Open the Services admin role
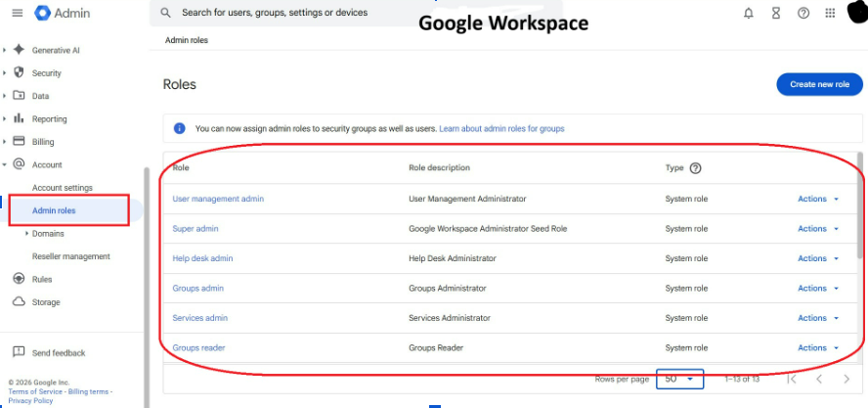Image resolution: width=868 pixels, height=408 pixels. point(199,318)
